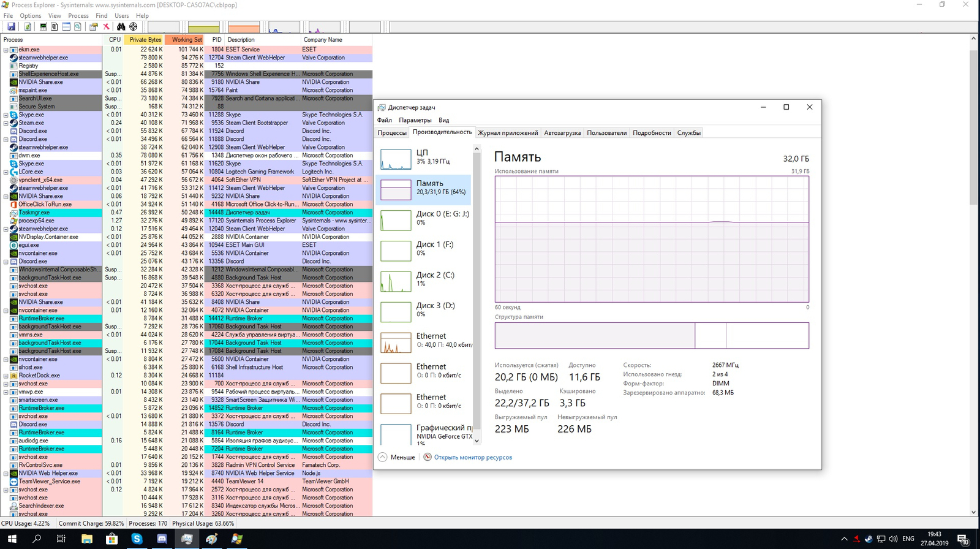
Task: Click the Task Manager sidebar scroll-down arrow
Action: click(x=477, y=441)
